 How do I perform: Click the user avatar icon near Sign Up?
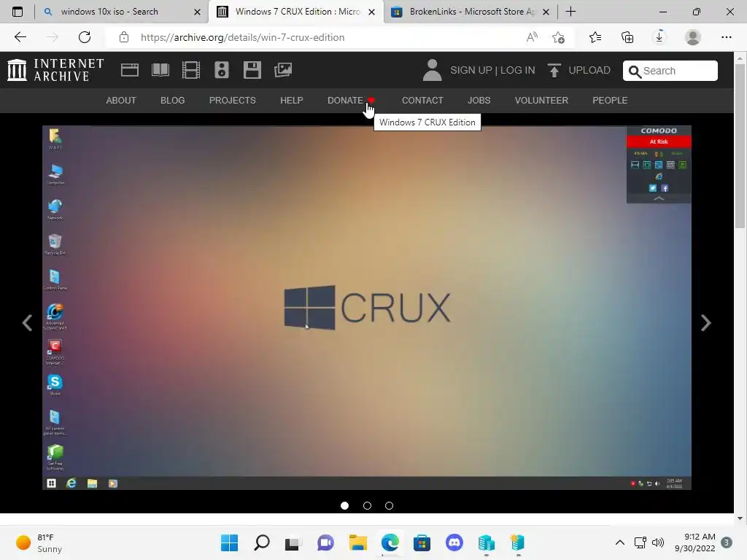(432, 70)
